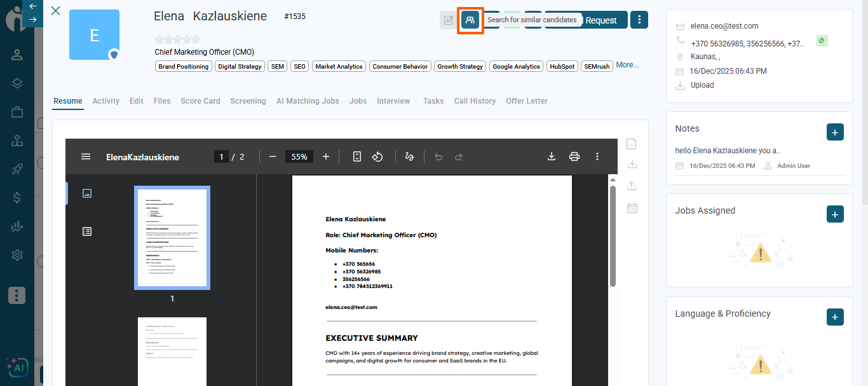Open the document outline view icon
This screenshot has height=386, width=868.
pyautogui.click(x=87, y=231)
